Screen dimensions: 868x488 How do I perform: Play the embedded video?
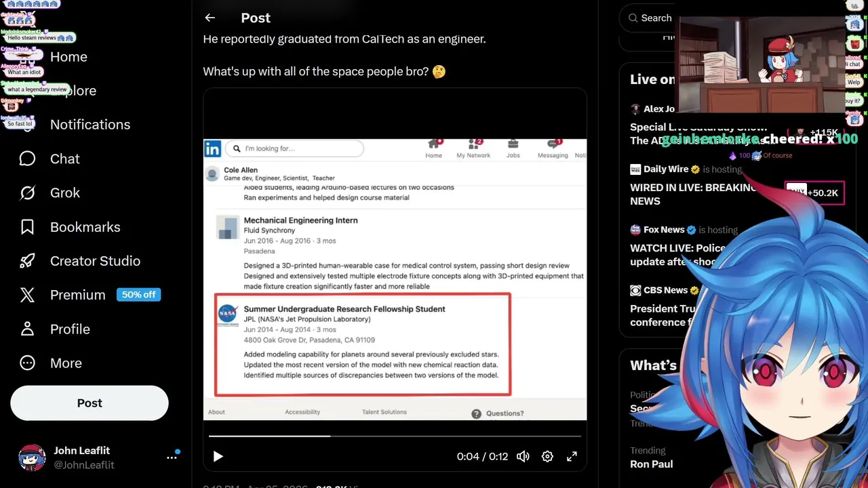click(218, 456)
